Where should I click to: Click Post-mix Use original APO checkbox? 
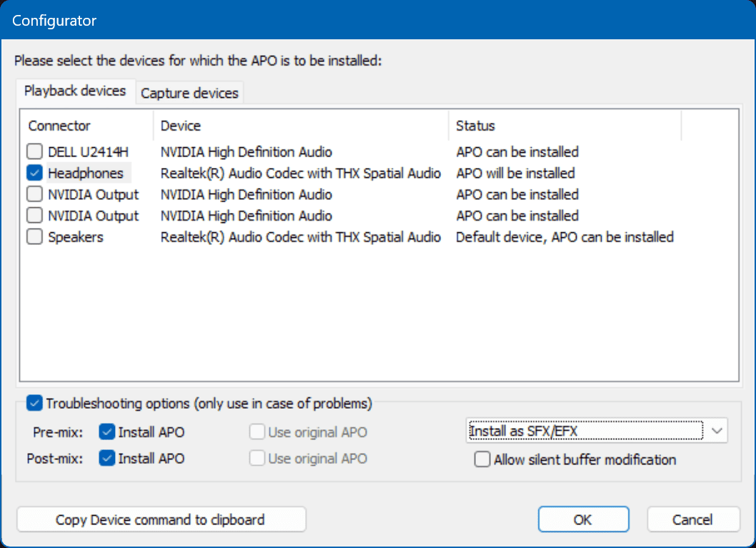point(257,459)
